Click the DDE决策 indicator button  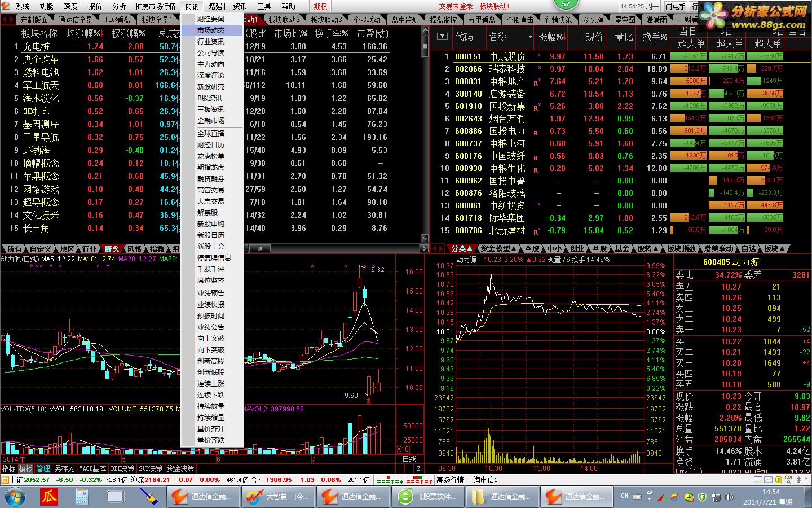coord(123,468)
